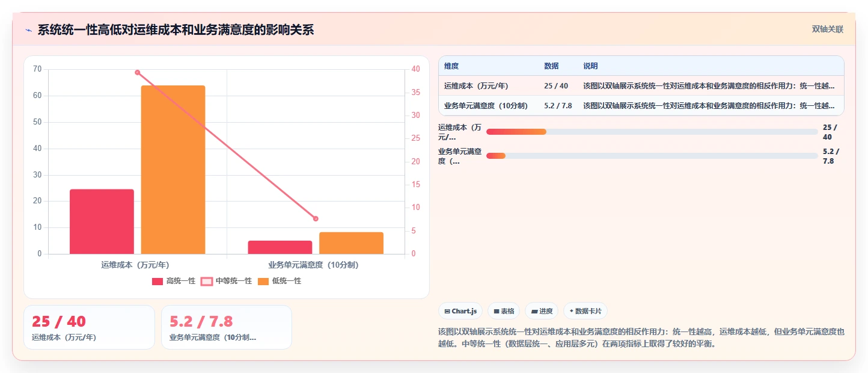Image resolution: width=868 pixels, height=373 pixels.
Task: Click the 业务单元满意度（10分制） x-axis label
Action: click(313, 265)
